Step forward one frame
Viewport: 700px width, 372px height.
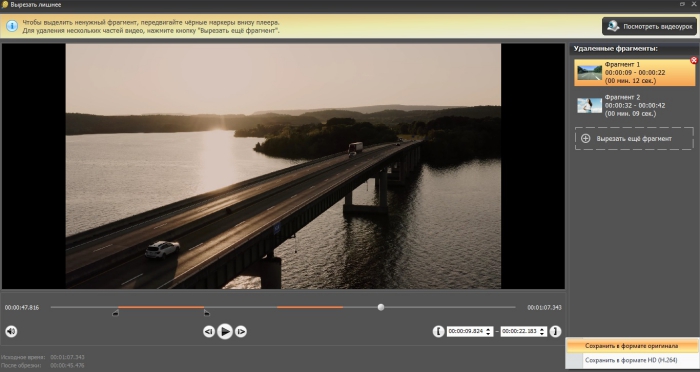click(x=241, y=331)
